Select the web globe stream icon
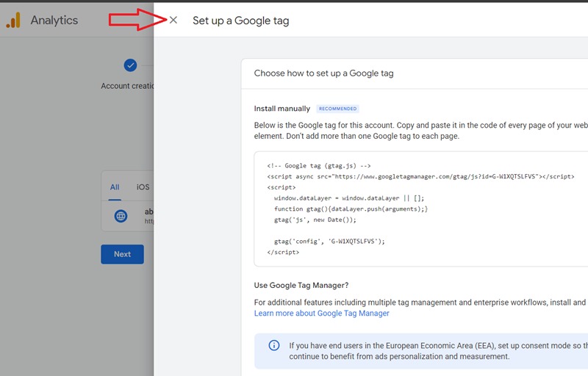Image resolution: width=588 pixels, height=376 pixels. point(121,216)
